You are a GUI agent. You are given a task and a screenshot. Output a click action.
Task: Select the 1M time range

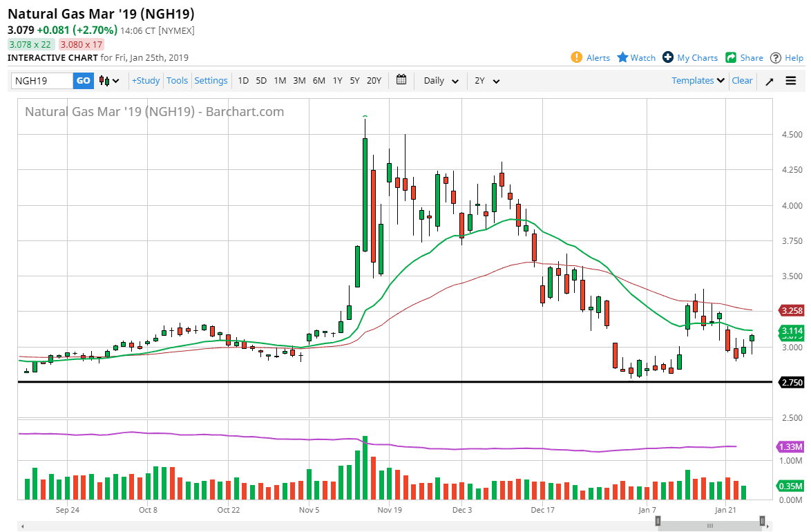click(x=280, y=81)
